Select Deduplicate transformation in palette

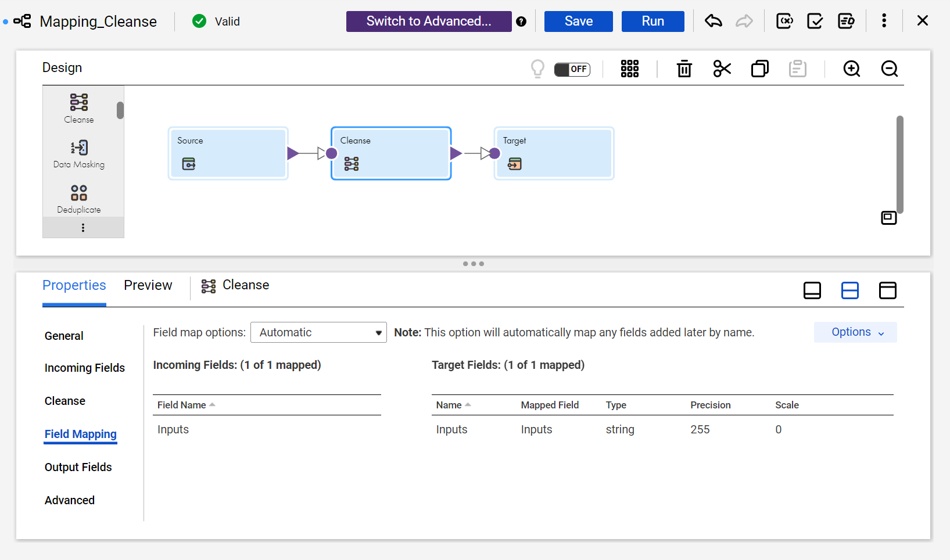point(79,199)
